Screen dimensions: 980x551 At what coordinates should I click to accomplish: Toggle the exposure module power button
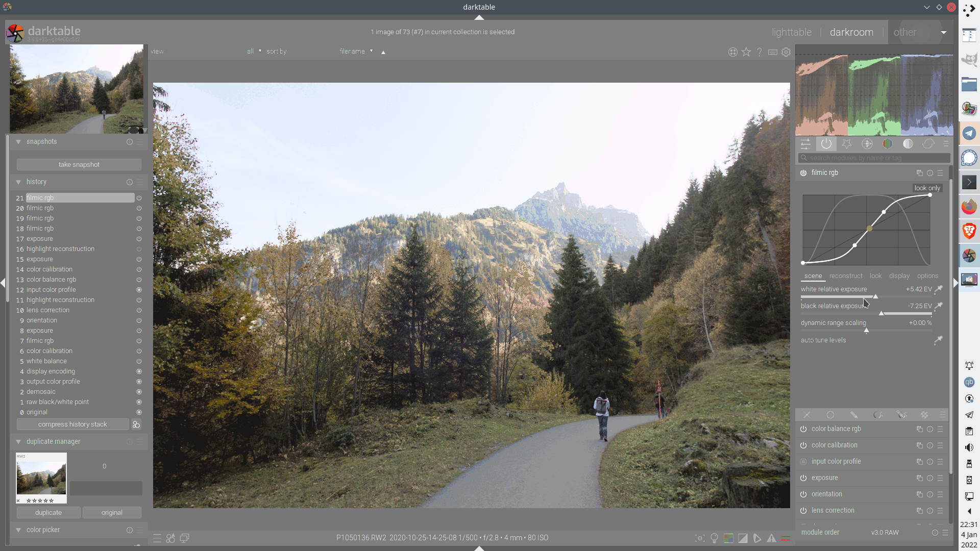click(x=803, y=478)
